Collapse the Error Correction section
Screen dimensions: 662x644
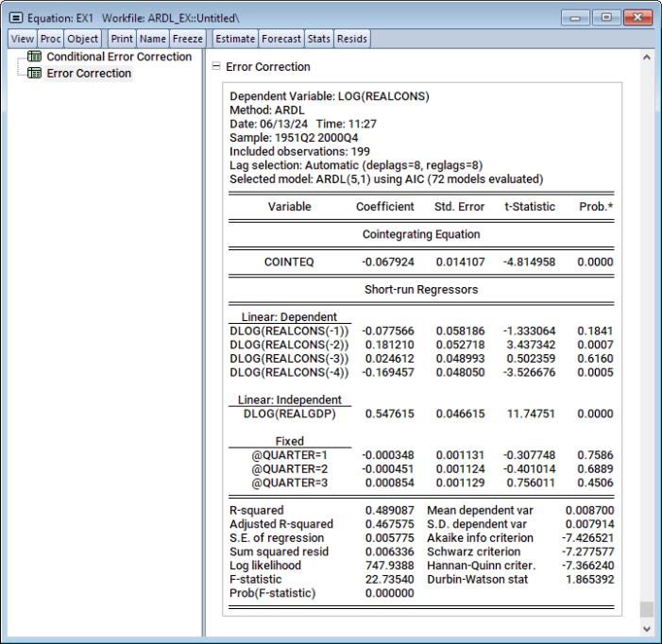click(217, 67)
